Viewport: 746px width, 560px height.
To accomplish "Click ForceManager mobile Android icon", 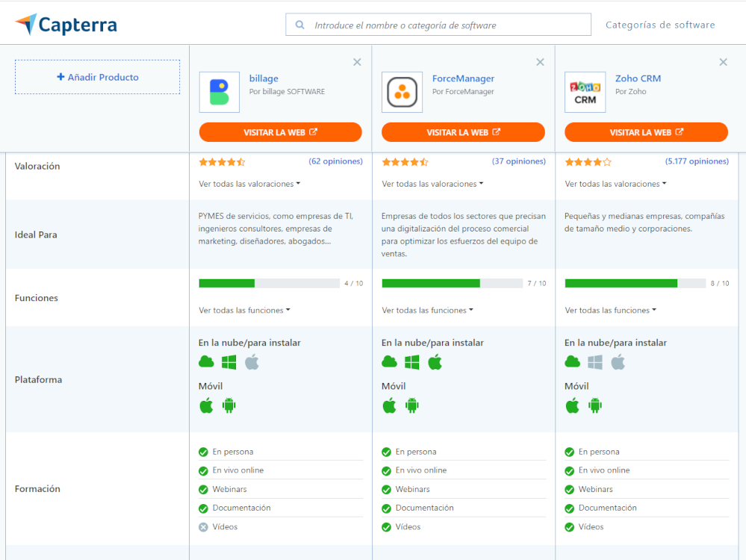I will coord(412,406).
